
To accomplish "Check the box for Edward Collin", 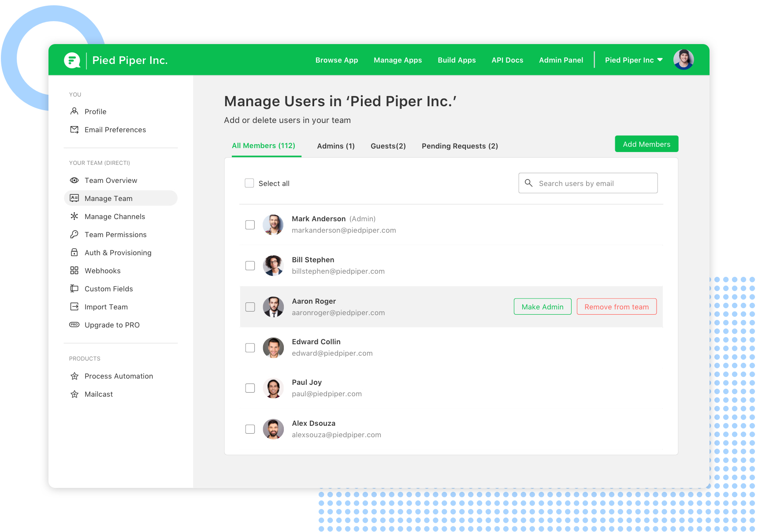I will pos(250,348).
